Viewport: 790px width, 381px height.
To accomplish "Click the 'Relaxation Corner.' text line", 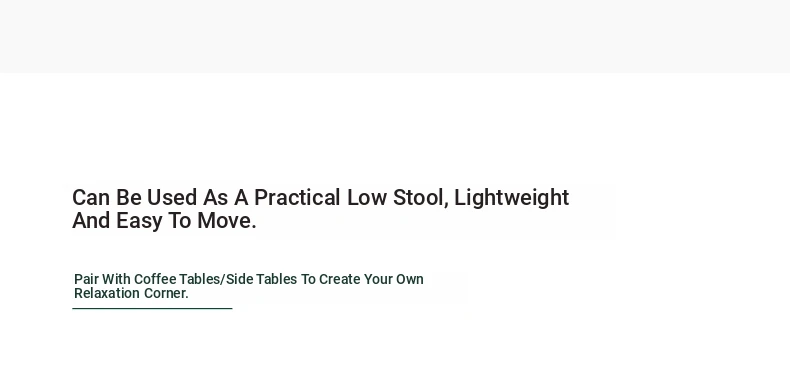I will [131, 293].
